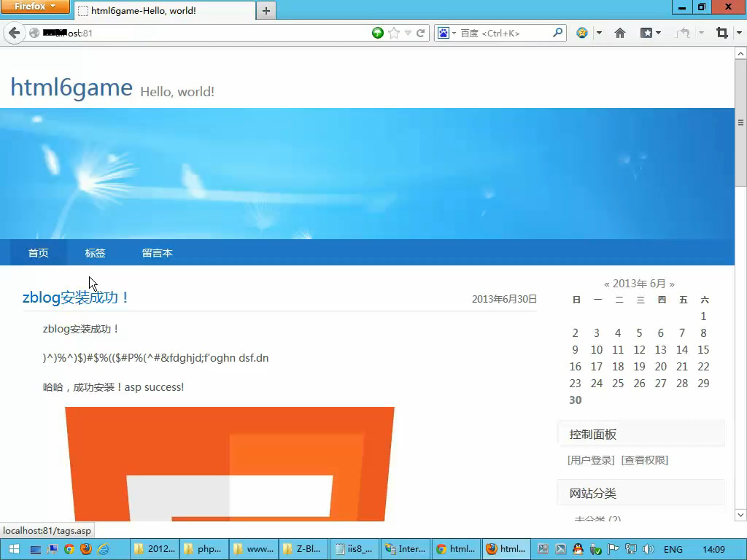This screenshot has height=560, width=747.
Task: Switch to the iis8_... notepad taskbar item
Action: (353, 549)
